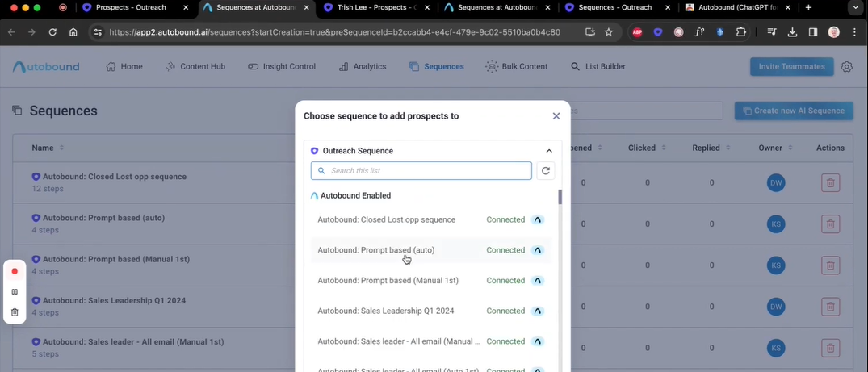The image size is (868, 372).
Task: Click the browser address bar URL
Action: coord(335,32)
